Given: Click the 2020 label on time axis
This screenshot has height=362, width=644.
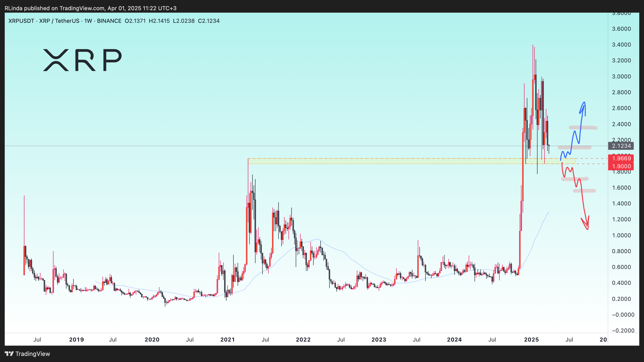Looking at the screenshot, I should pyautogui.click(x=152, y=339).
